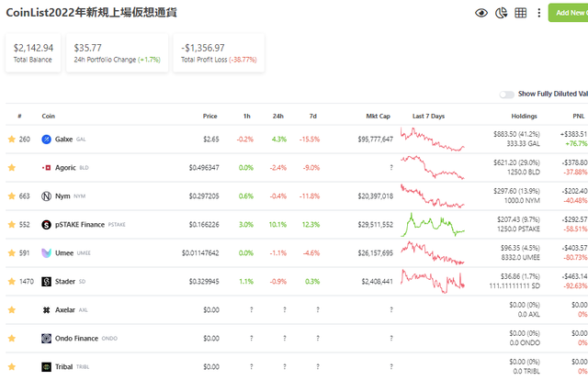Sort by the 7d change column

[312, 117]
